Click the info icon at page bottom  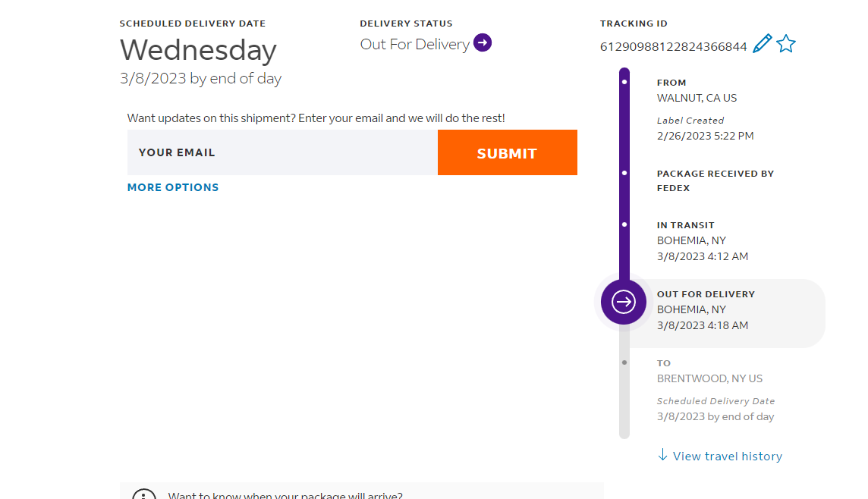tap(144, 494)
